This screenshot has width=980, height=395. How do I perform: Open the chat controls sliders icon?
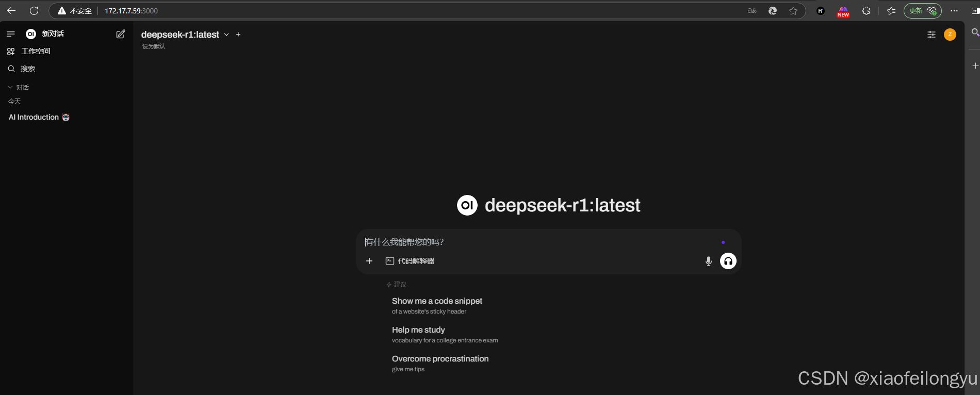pos(932,35)
